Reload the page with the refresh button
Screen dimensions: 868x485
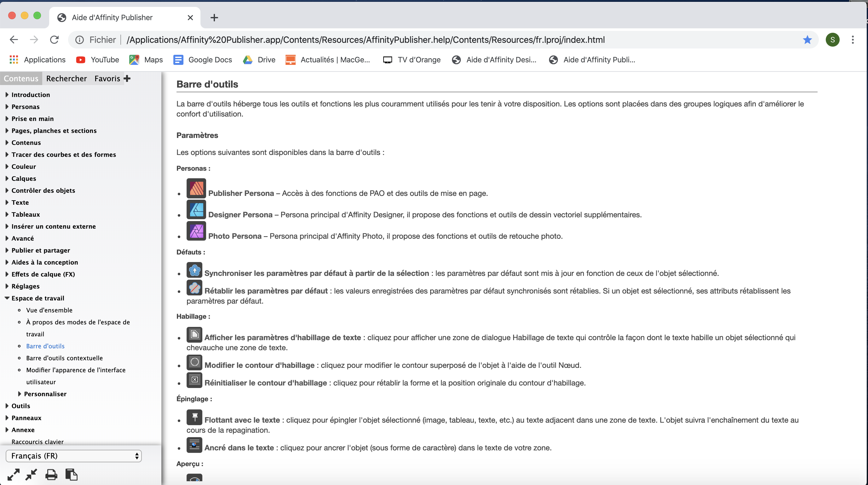[54, 40]
